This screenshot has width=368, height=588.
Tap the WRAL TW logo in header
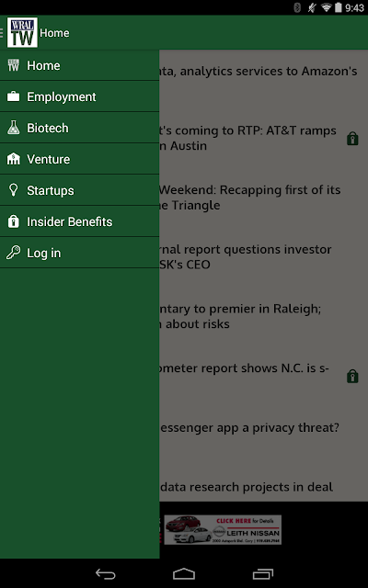coord(22,32)
